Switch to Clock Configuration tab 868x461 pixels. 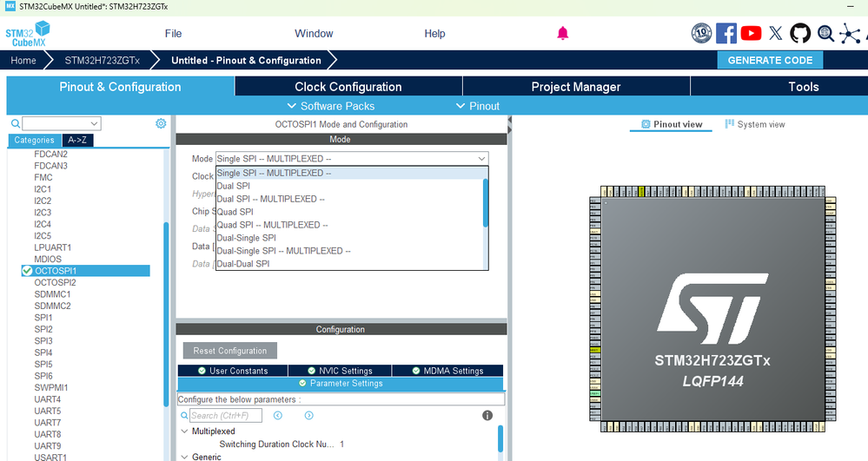coord(348,86)
